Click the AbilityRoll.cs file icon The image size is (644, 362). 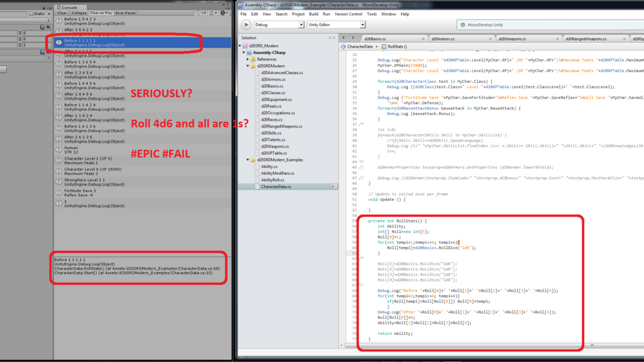point(257,180)
